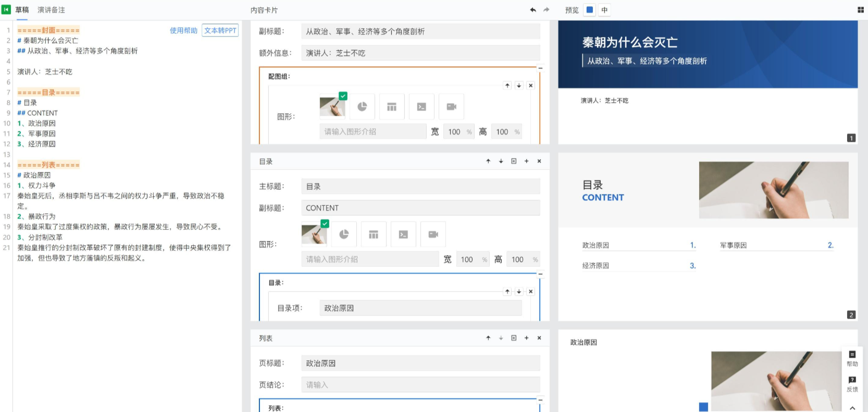Move the 列表 card up
The height and width of the screenshot is (412, 868).
pos(488,338)
